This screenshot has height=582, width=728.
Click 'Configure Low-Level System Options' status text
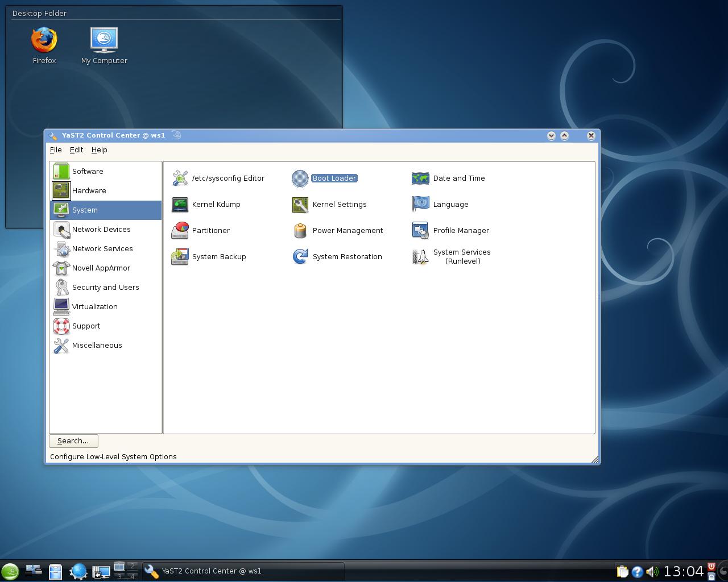coord(113,456)
